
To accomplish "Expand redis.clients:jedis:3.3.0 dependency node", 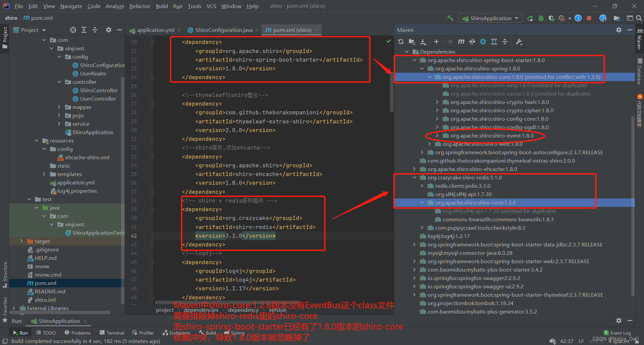I will pos(422,186).
